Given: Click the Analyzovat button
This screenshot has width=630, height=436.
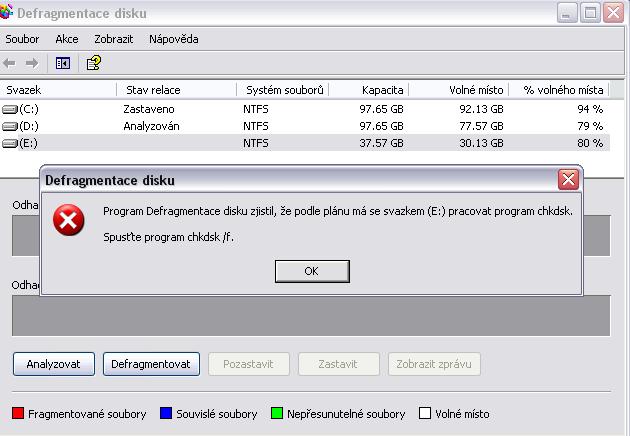Looking at the screenshot, I should [54, 364].
